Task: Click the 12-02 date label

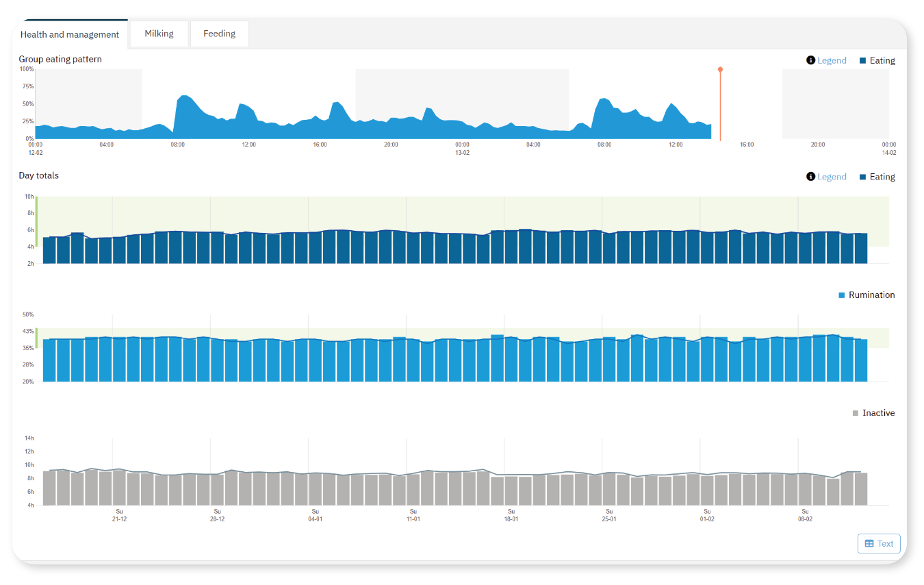Action: point(36,153)
